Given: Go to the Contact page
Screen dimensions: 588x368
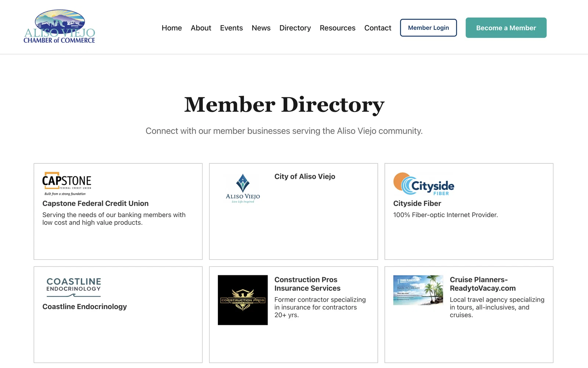Looking at the screenshot, I should tap(378, 28).
